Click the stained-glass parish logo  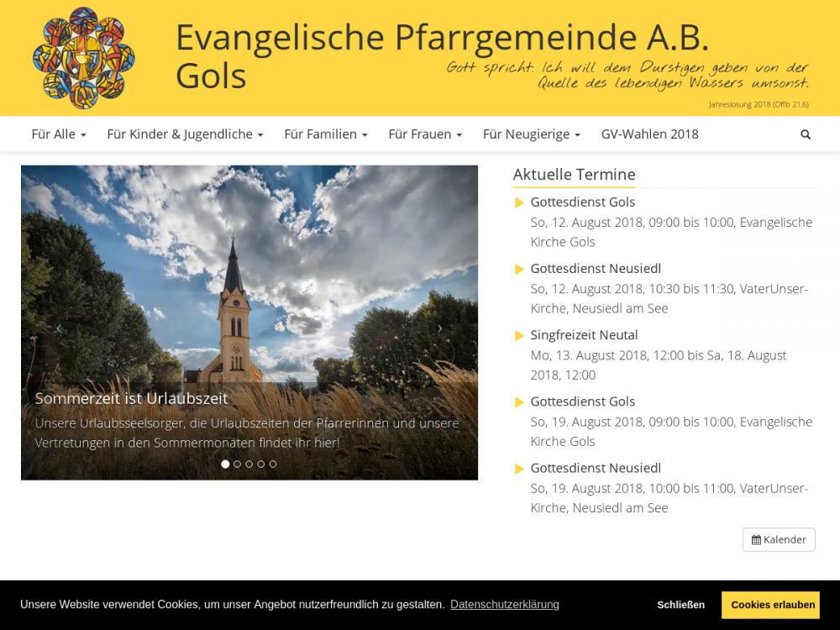pos(83,58)
